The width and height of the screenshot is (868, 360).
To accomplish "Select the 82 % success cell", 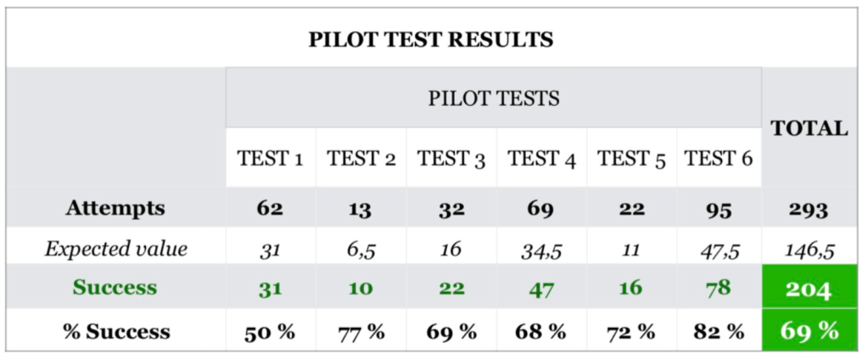I will (718, 331).
